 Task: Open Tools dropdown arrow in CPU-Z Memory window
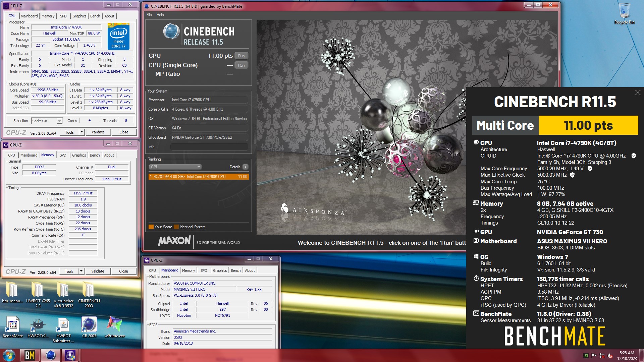click(81, 271)
